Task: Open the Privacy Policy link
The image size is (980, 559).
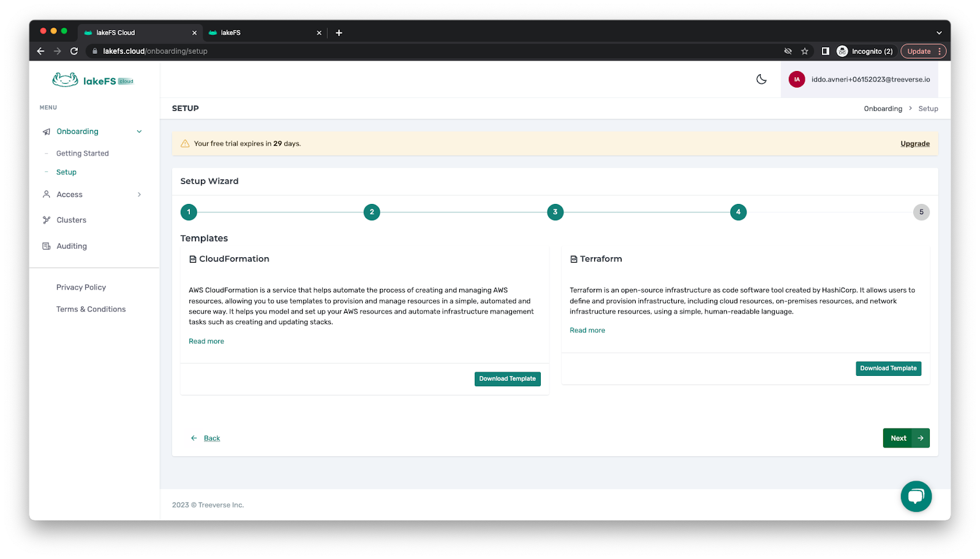Action: coord(81,287)
